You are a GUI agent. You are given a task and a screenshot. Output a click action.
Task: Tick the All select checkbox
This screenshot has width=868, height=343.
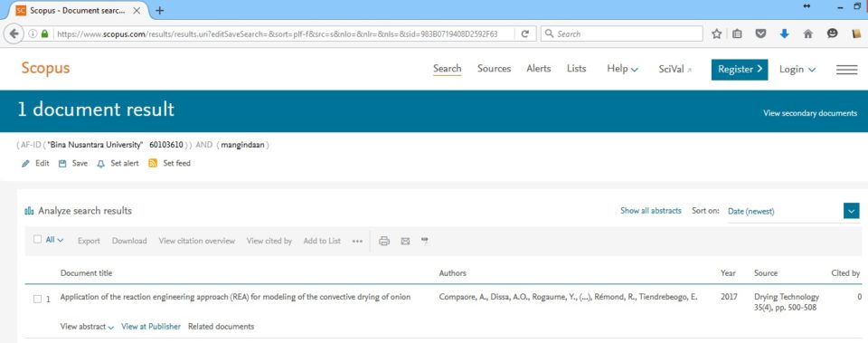coord(38,240)
